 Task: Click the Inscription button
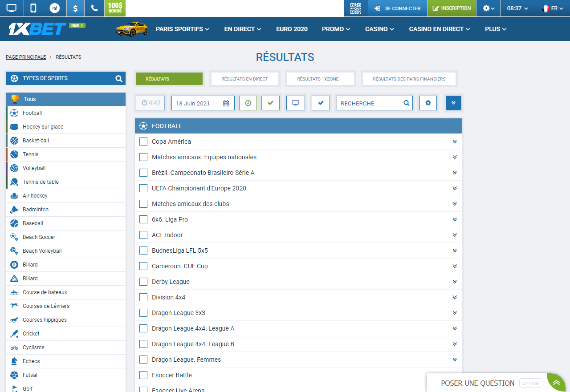(x=452, y=8)
